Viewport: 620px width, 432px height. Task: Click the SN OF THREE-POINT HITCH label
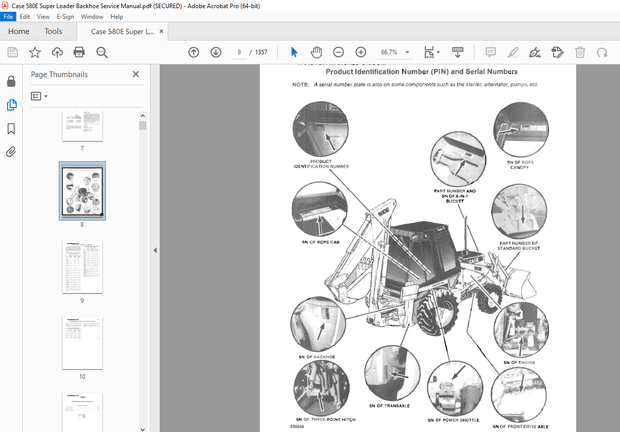(326, 419)
